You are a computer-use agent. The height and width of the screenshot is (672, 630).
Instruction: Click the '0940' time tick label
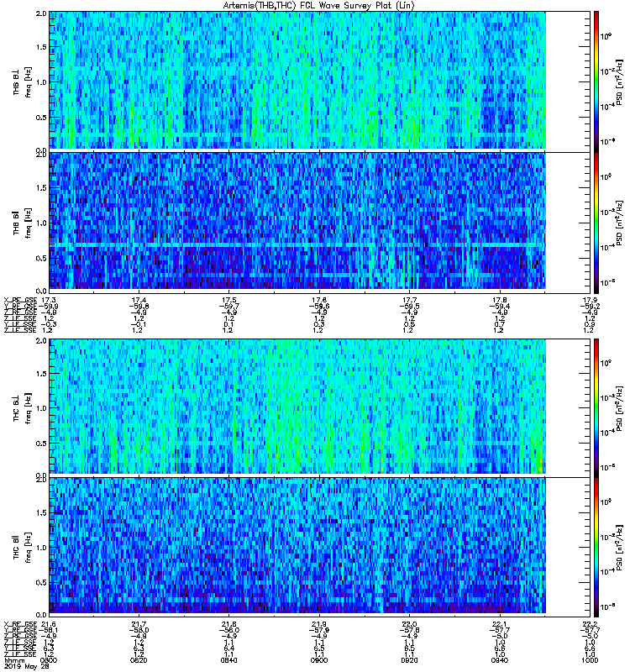pos(500,660)
